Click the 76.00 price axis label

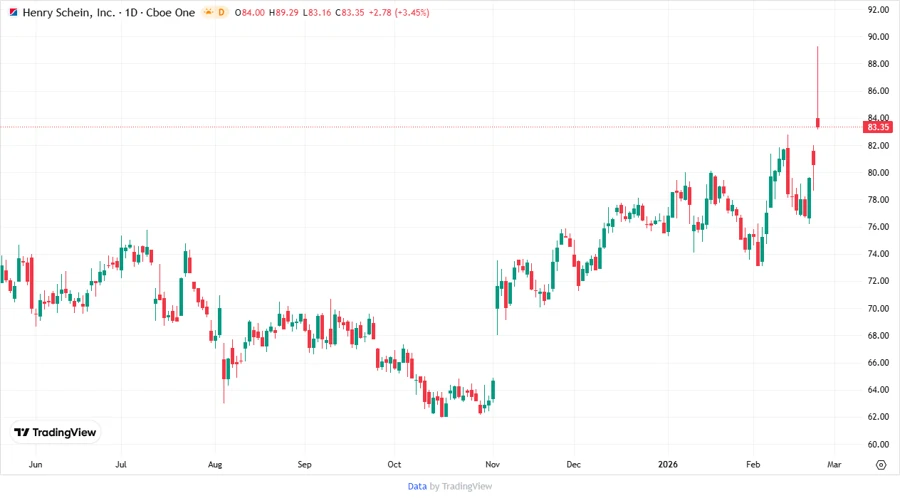pos(878,227)
